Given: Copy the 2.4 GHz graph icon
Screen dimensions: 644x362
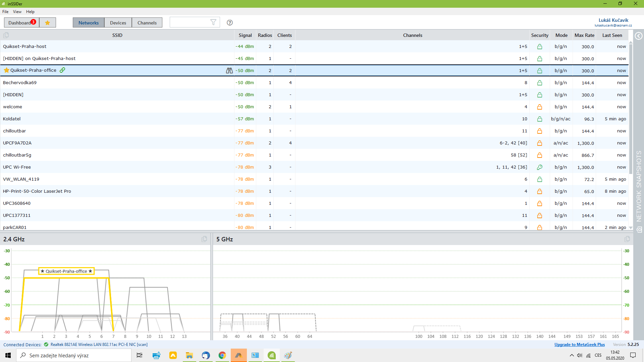Looking at the screenshot, I should tap(204, 239).
